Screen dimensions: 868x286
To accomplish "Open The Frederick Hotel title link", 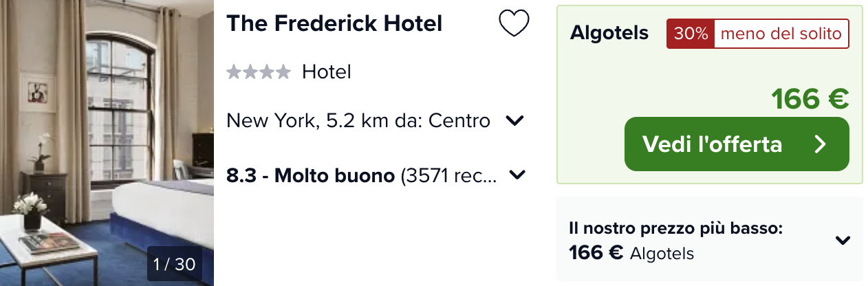I will tap(334, 23).
